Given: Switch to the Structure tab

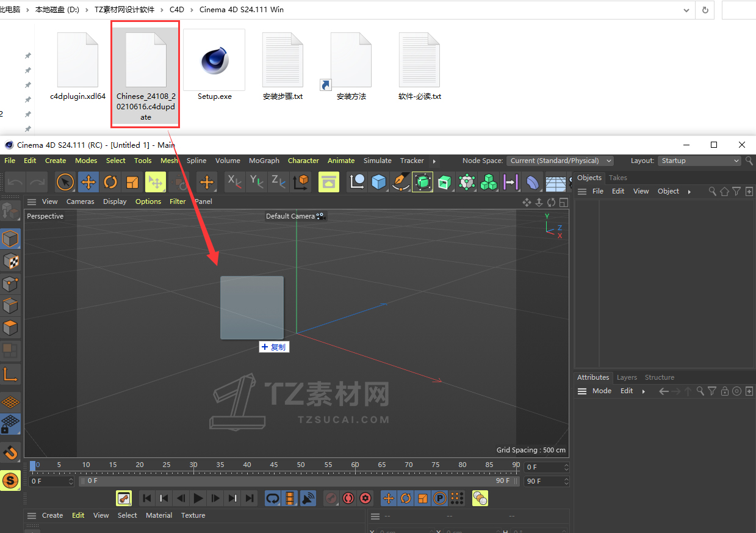Looking at the screenshot, I should 660,377.
